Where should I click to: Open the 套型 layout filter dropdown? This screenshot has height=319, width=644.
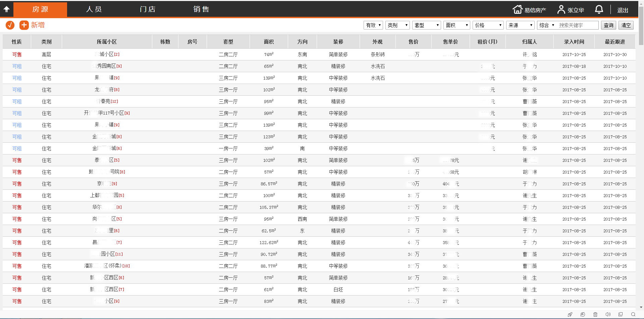click(426, 25)
